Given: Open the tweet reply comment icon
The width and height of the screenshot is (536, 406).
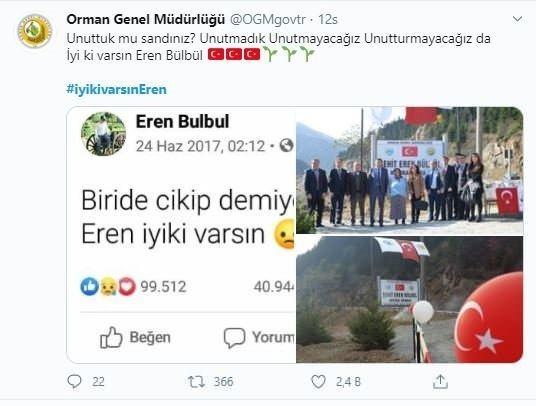Looking at the screenshot, I should pyautogui.click(x=74, y=381).
